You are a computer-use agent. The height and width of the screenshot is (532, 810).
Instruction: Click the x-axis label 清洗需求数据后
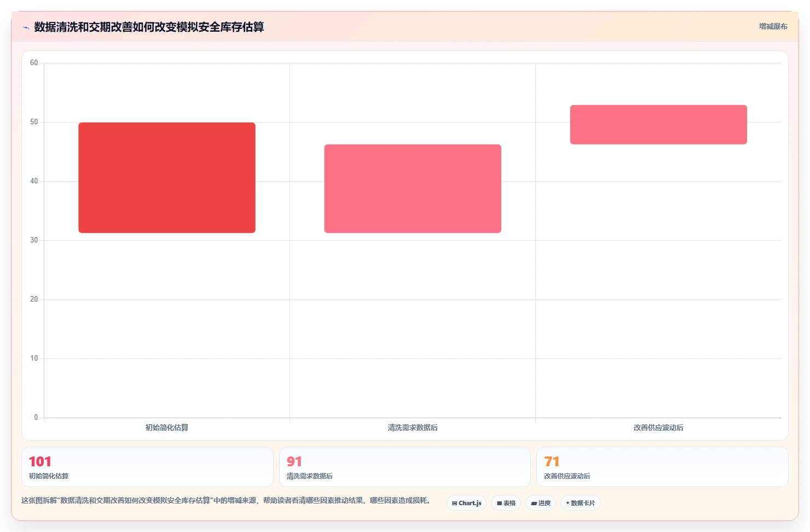point(413,427)
